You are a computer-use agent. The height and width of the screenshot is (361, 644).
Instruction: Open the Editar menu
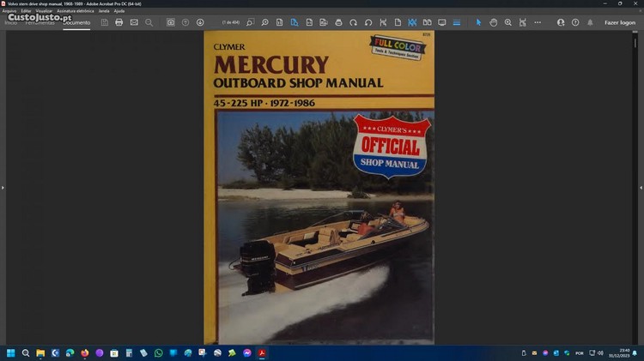point(27,10)
